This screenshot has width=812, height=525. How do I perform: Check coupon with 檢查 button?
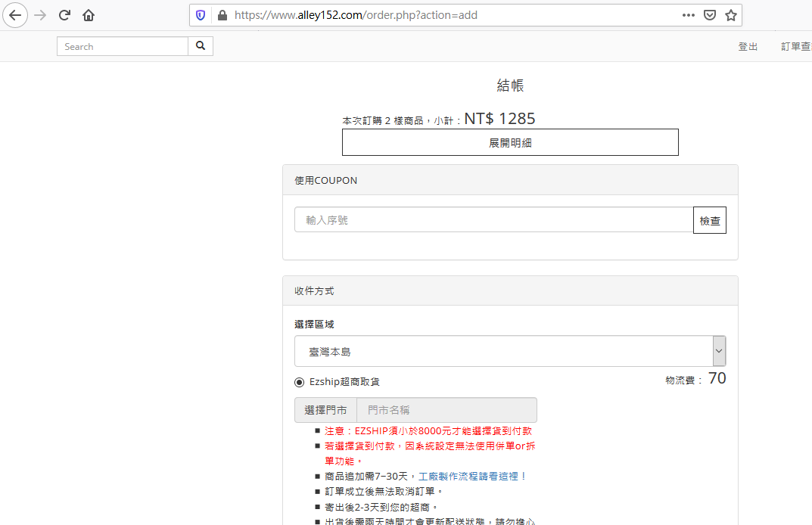[710, 221]
